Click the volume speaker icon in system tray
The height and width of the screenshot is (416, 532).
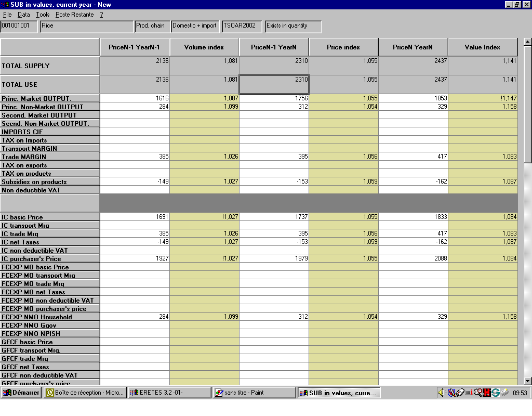coord(442,393)
